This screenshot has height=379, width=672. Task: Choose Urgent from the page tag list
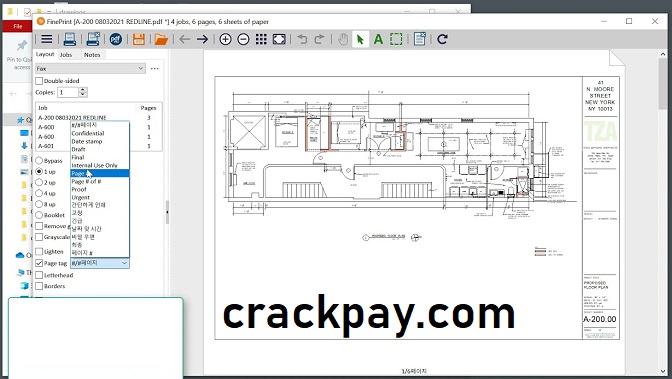click(x=81, y=197)
